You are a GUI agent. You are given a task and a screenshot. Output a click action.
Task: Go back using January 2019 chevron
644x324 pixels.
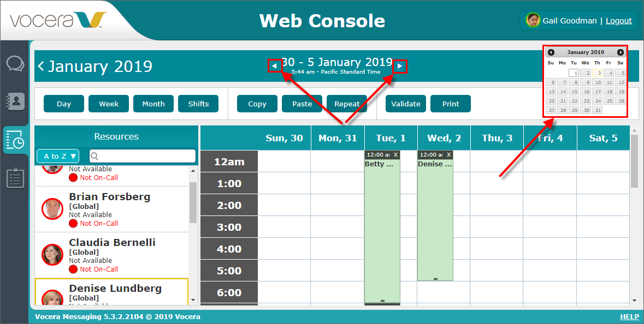pos(41,66)
